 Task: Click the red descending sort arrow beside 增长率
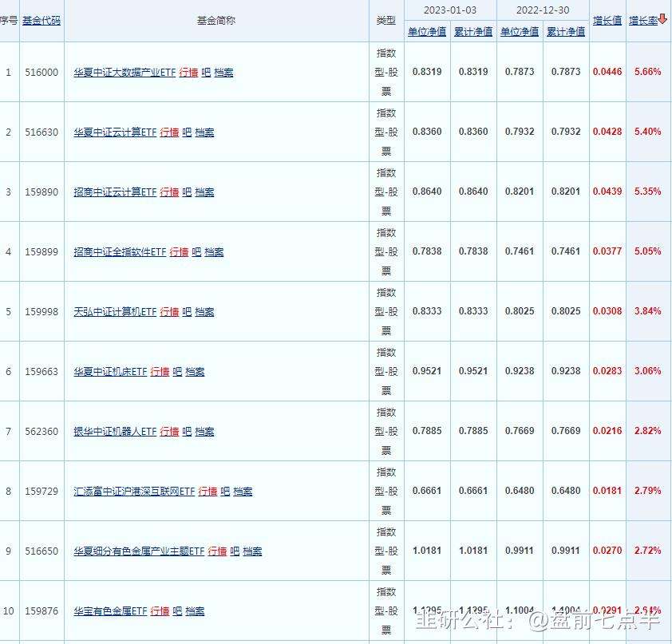pyautogui.click(x=663, y=20)
